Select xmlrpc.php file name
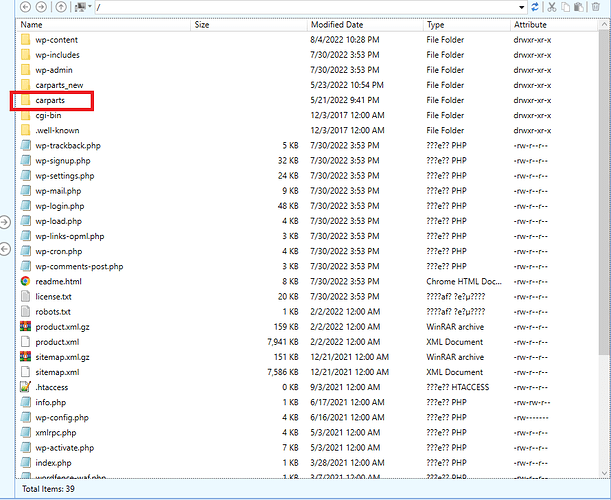The height and width of the screenshot is (500, 611). click(56, 433)
